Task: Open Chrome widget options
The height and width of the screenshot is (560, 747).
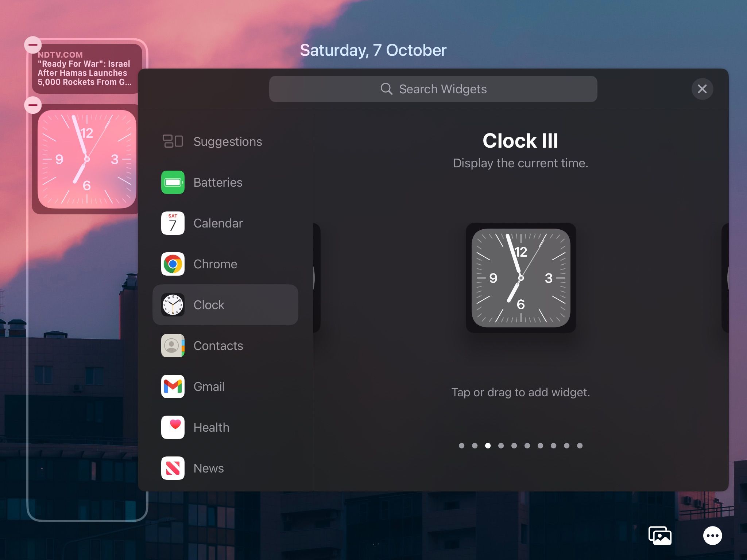Action: point(215,264)
